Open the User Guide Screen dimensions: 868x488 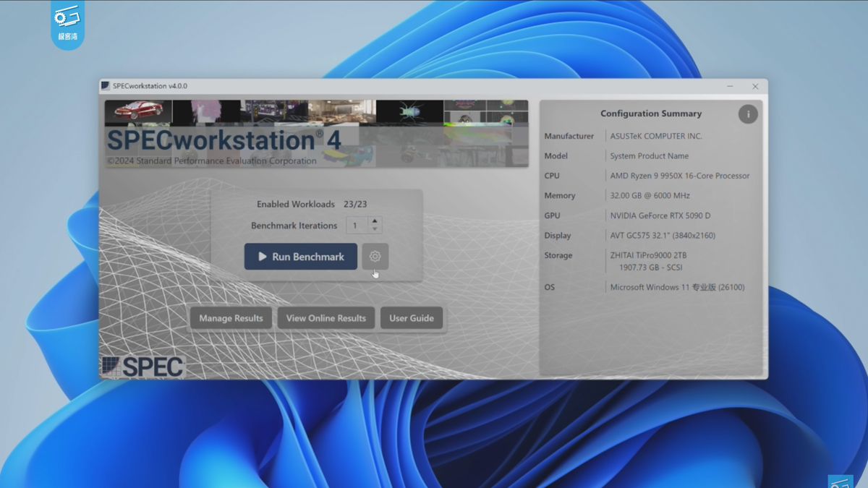point(412,318)
